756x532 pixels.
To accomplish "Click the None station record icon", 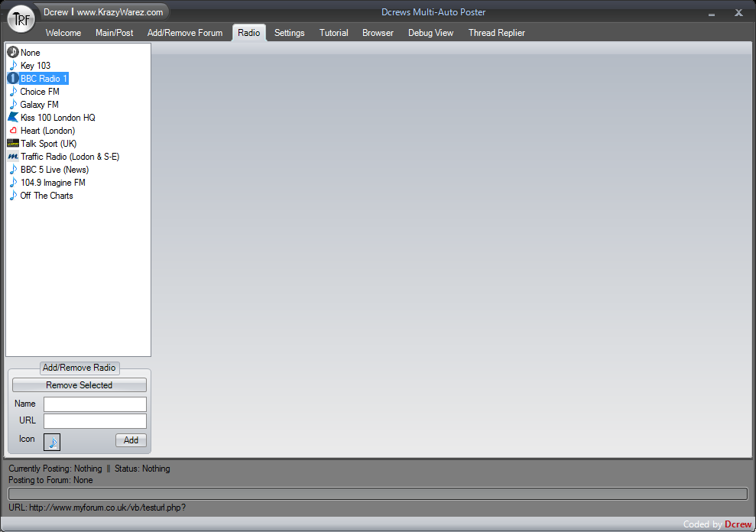I will click(x=13, y=52).
